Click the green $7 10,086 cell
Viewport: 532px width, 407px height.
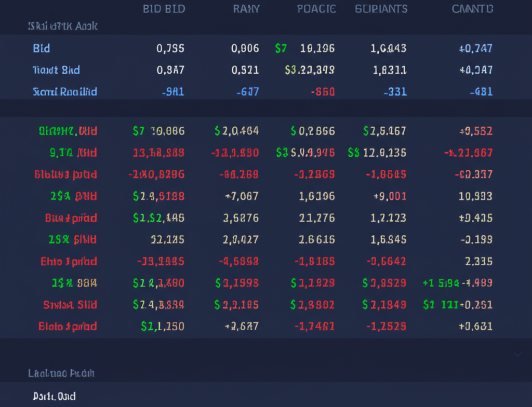pyautogui.click(x=158, y=131)
